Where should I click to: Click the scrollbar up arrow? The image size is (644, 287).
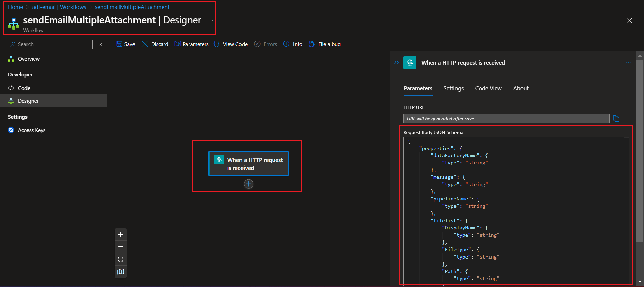640,56
